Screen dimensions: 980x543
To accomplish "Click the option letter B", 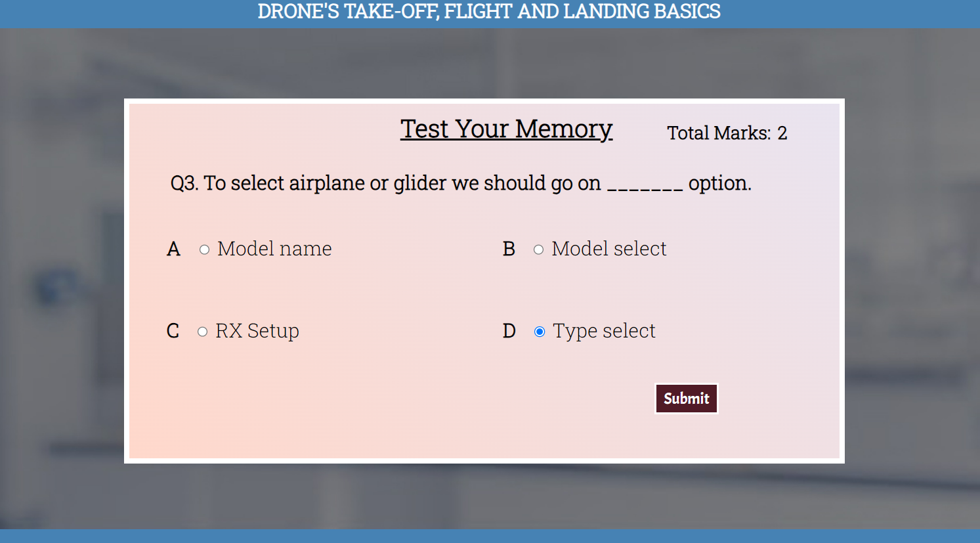I will point(509,249).
